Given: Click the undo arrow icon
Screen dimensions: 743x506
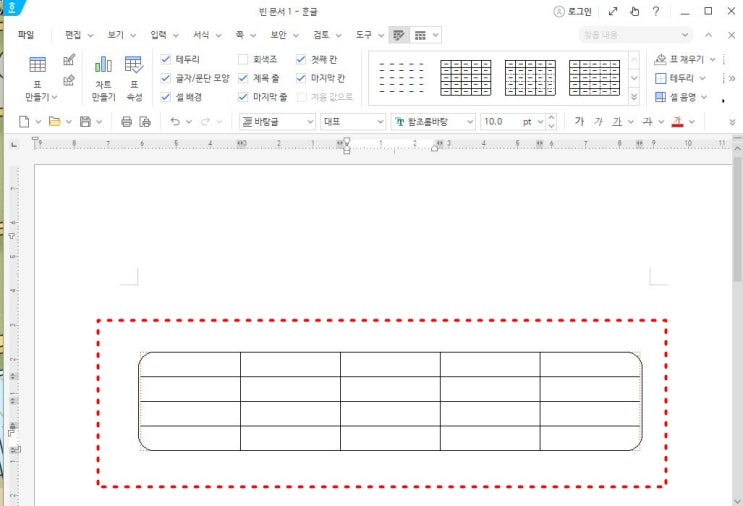Looking at the screenshot, I should pos(175,122).
